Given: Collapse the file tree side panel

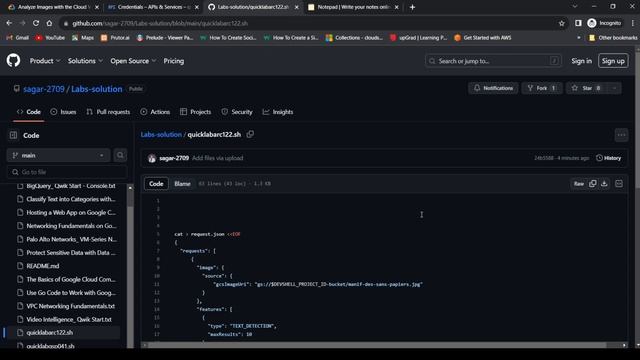Looking at the screenshot, I should (13, 135).
